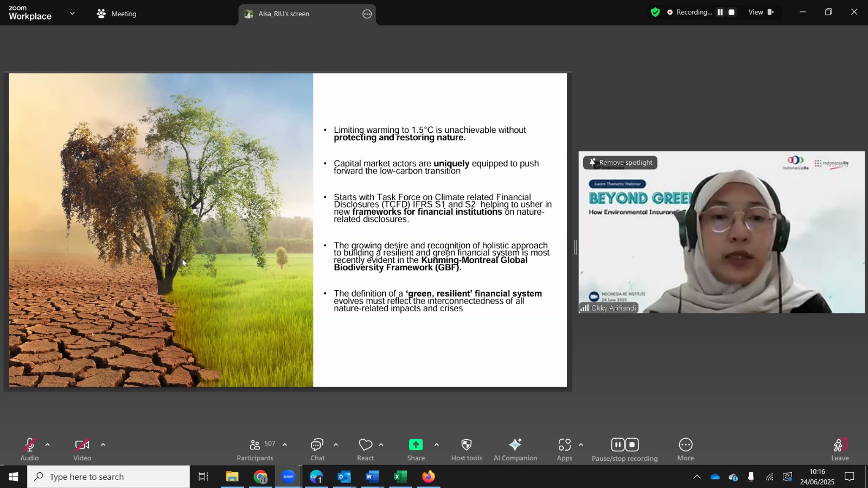The image size is (868, 488).
Task: Open the Chat panel
Action: coord(317,445)
